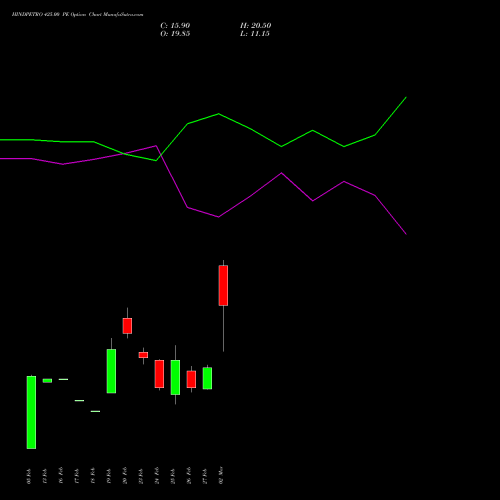Click the 25 Feb date label

tap(173, 476)
